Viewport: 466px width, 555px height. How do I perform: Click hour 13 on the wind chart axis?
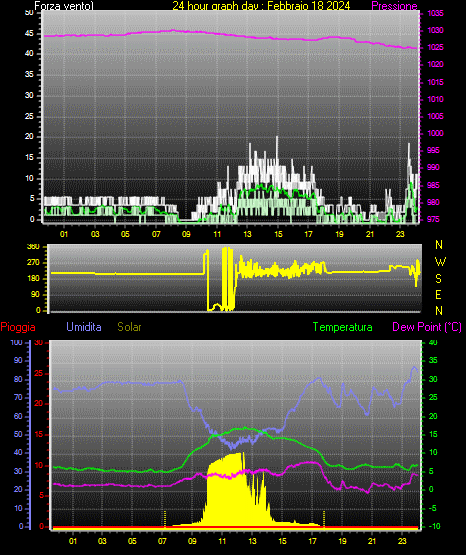click(x=247, y=234)
